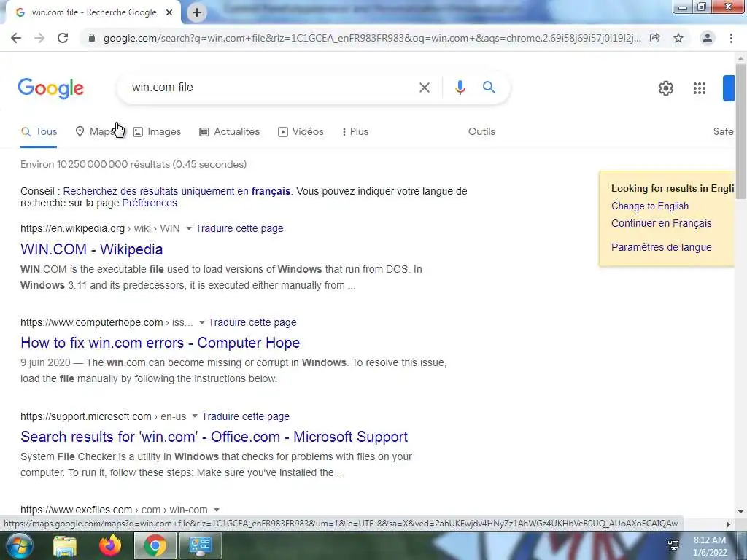
Task: Launch File Explorer from taskbar
Action: (65, 545)
